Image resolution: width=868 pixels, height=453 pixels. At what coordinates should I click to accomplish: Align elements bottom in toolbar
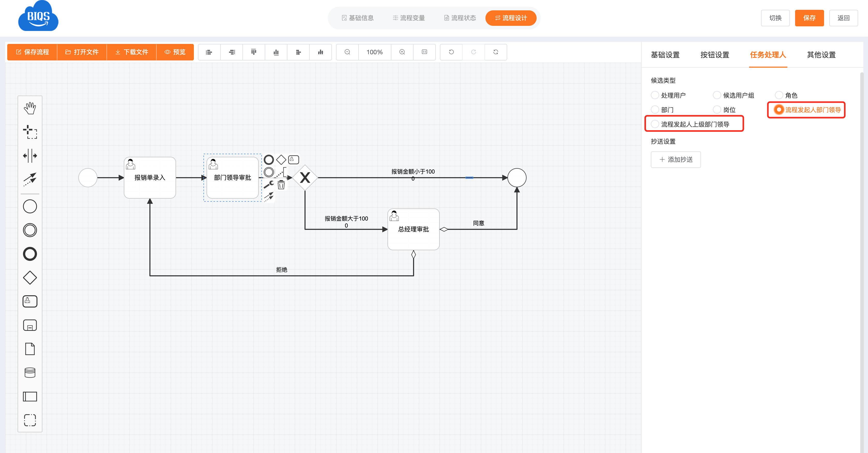click(x=276, y=52)
